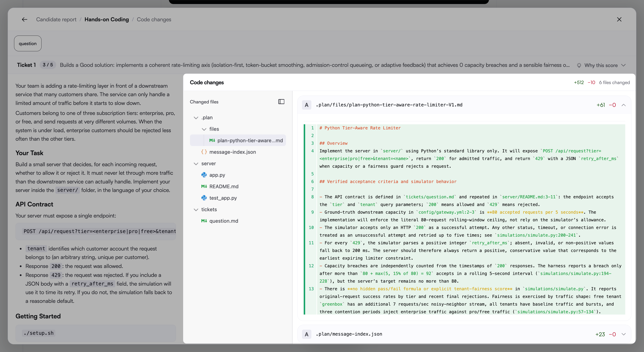This screenshot has height=352, width=644.
Task: Select the question tab
Action: click(28, 43)
